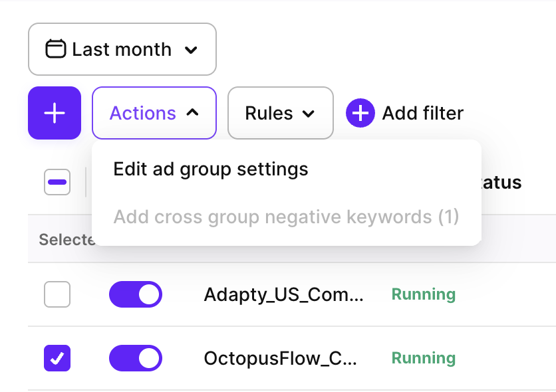The width and height of the screenshot is (556, 392).
Task: Uncheck the OctopusFlow_C row checkbox
Action: tap(57, 358)
